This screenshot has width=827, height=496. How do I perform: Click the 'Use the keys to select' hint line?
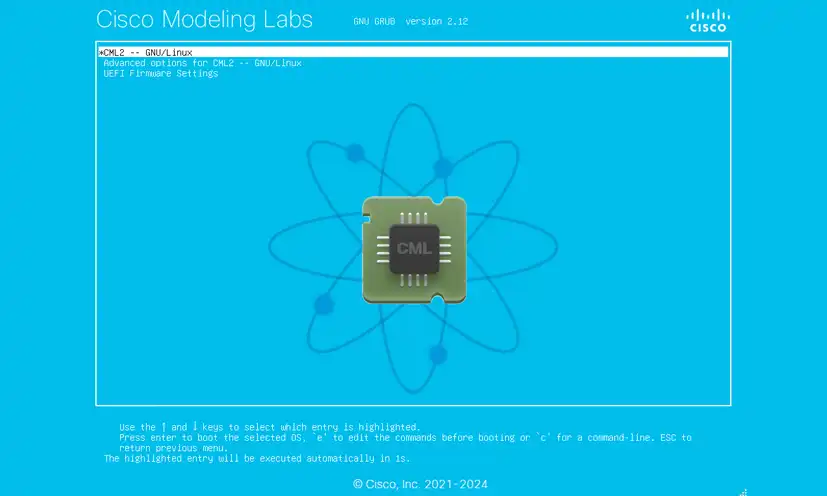click(270, 427)
